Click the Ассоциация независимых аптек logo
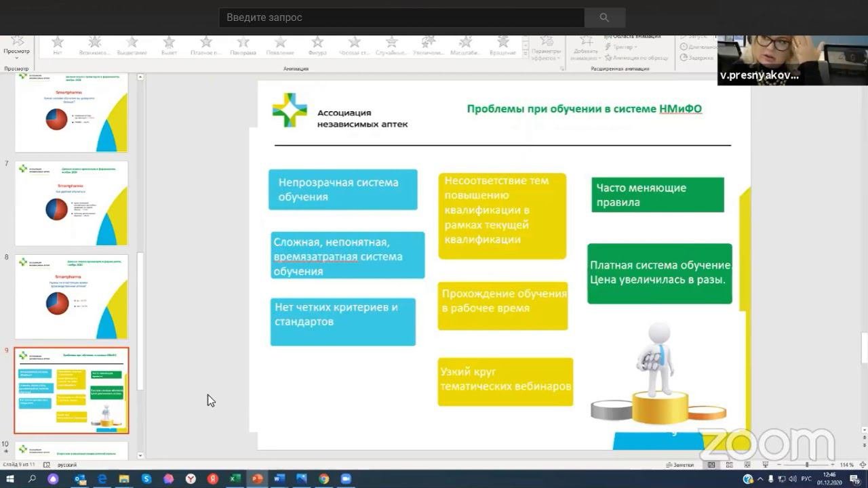 [x=340, y=111]
